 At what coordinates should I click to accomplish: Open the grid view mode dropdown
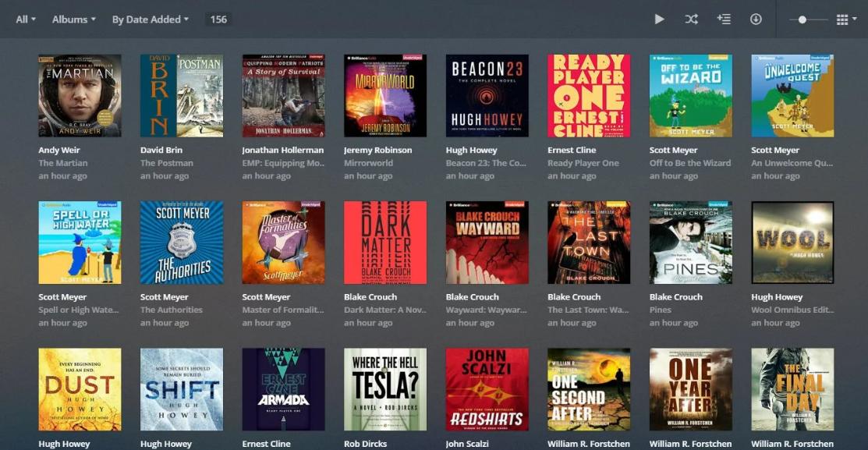[846, 19]
